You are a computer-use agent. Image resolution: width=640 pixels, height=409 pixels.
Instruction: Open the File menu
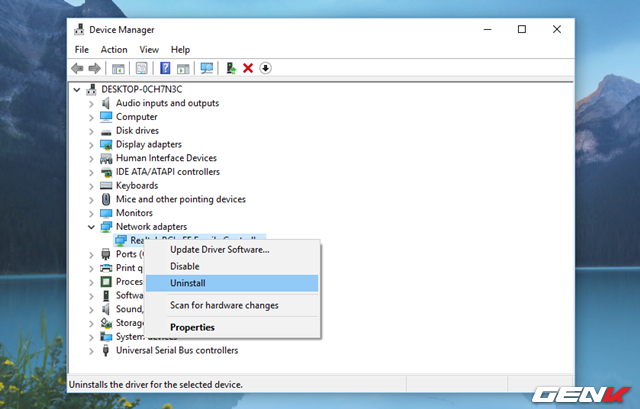click(82, 49)
